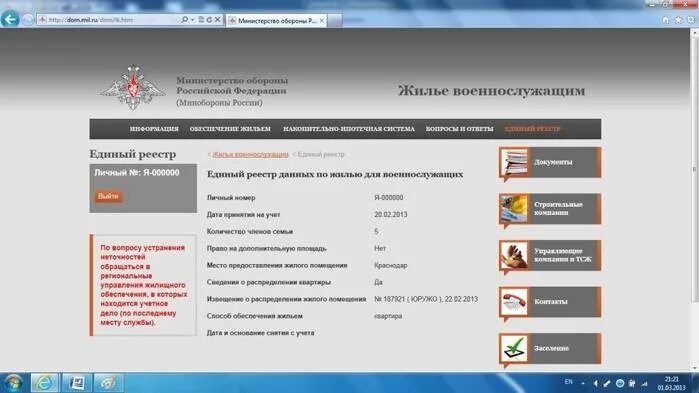Click the browser forward arrow button
Screen dimensions: 699x393
(28, 20)
